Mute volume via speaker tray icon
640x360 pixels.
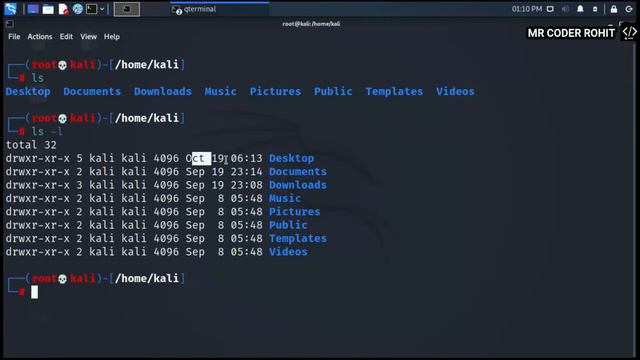565,9
